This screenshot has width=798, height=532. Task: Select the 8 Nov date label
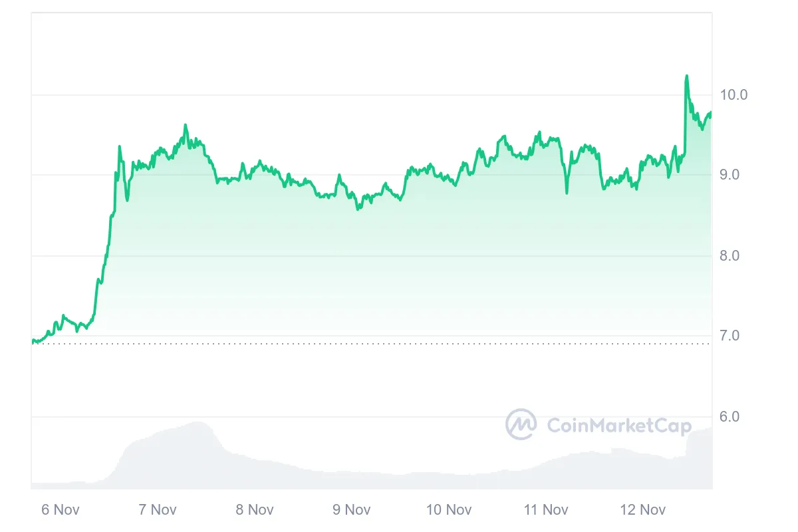point(255,510)
